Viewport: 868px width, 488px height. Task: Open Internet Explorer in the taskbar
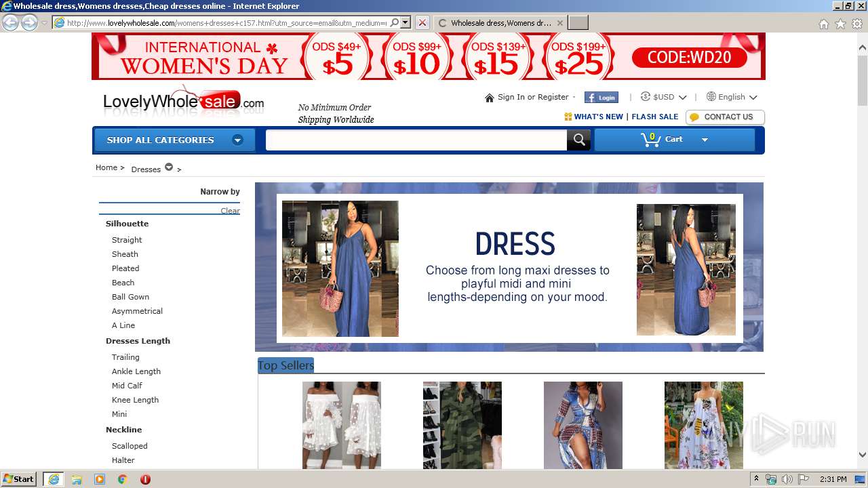tap(54, 479)
